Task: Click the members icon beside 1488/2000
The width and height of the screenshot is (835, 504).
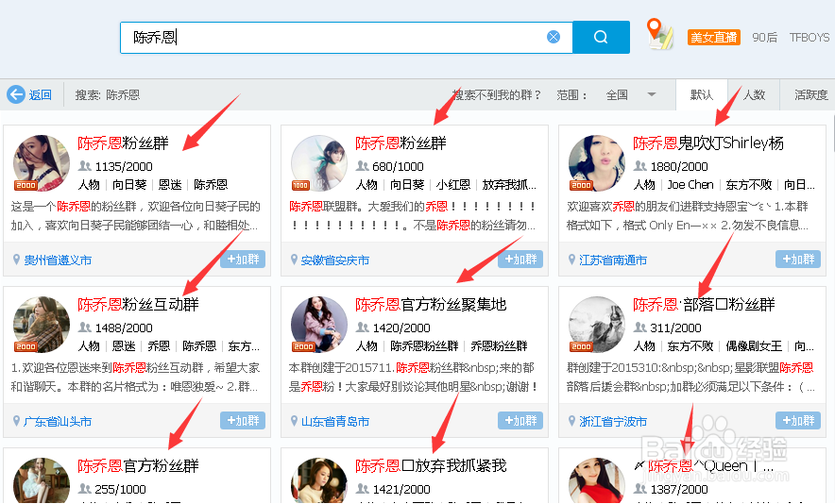Action: [x=85, y=328]
